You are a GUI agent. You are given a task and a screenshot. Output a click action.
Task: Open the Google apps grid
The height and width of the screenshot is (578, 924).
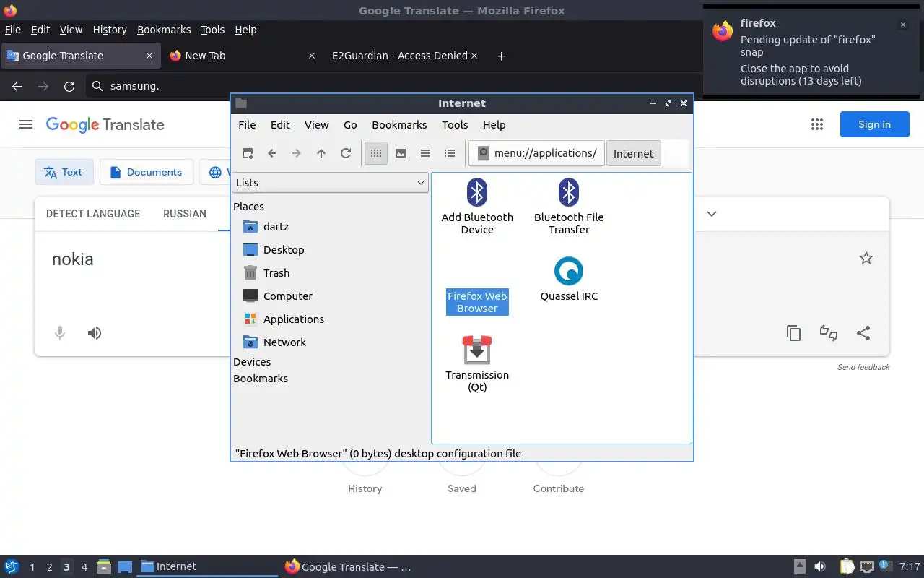pos(817,124)
